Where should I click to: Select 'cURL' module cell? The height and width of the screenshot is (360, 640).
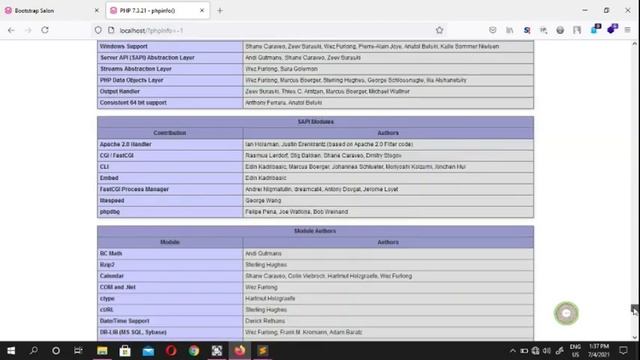pos(170,310)
